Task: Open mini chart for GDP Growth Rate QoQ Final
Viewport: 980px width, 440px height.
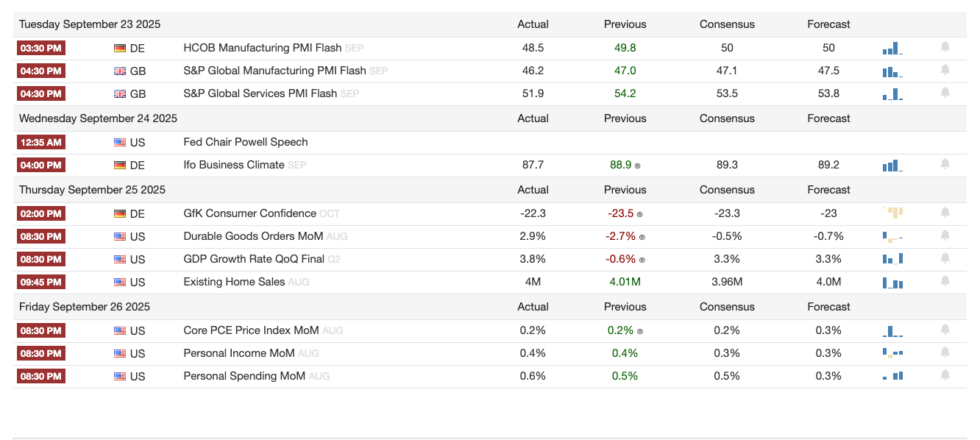Action: point(892,259)
